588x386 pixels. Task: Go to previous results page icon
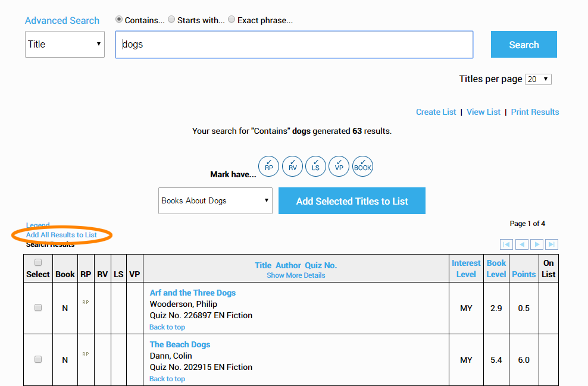(x=521, y=244)
